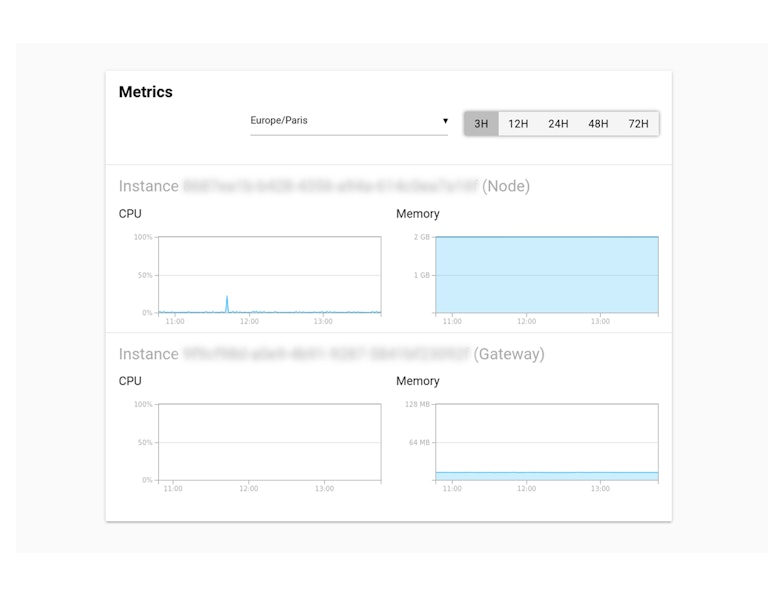Click the Gateway Memory chart blue band

click(547, 476)
